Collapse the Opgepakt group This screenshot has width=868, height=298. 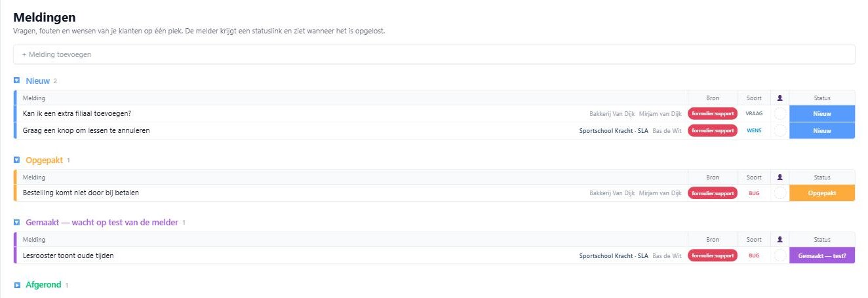tap(17, 160)
